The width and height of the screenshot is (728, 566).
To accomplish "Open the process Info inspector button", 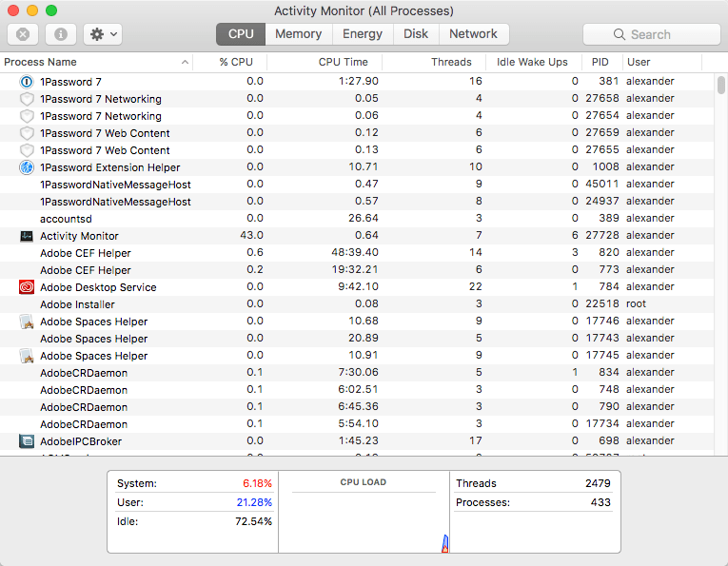I will tap(61, 34).
